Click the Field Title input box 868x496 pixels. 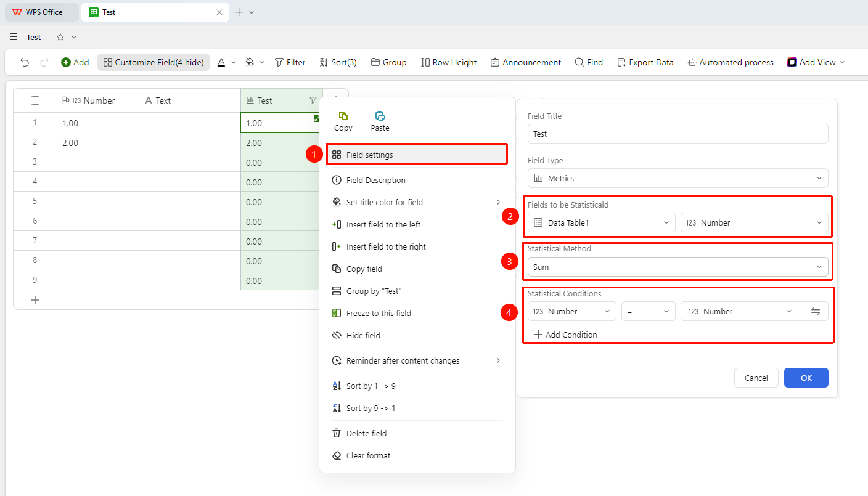[678, 134]
